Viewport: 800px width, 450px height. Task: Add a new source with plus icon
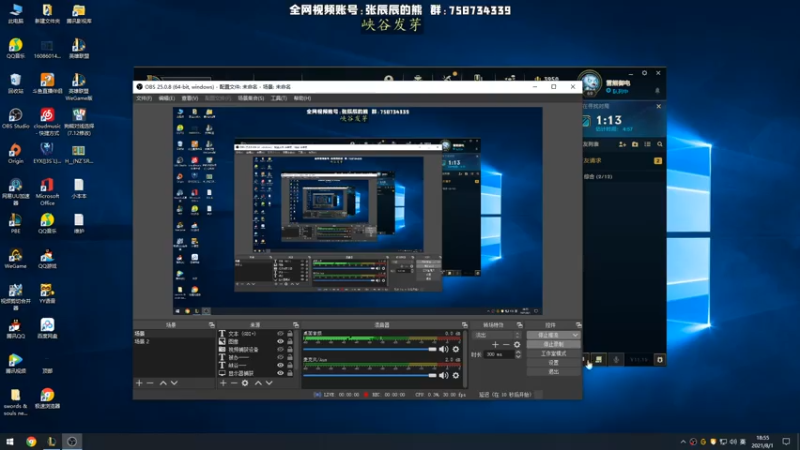pos(223,383)
